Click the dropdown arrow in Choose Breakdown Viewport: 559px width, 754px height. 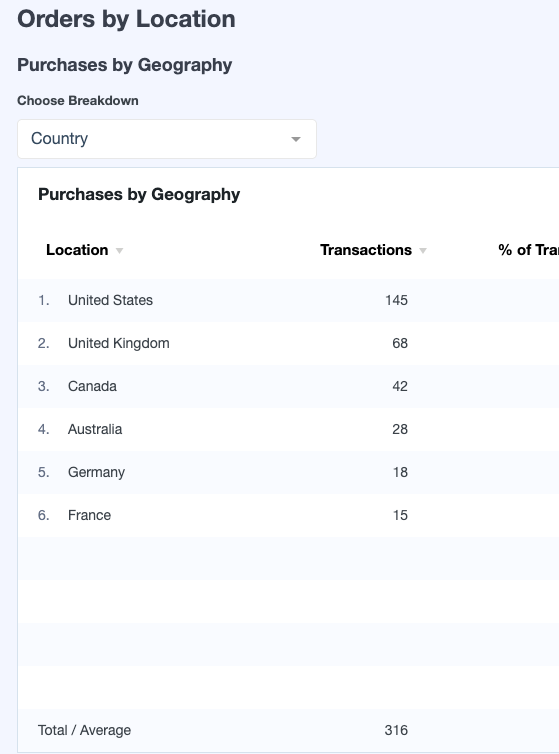point(296,139)
